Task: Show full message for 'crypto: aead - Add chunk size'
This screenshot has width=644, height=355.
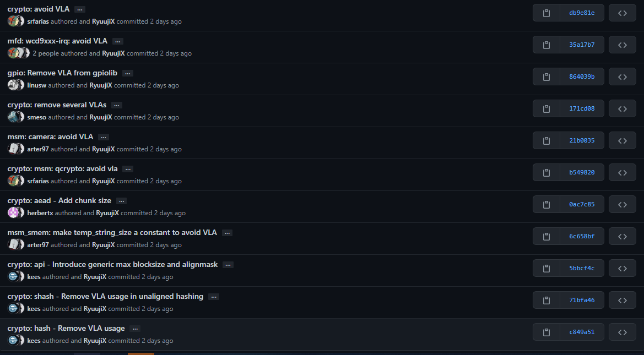Action: pos(121,201)
